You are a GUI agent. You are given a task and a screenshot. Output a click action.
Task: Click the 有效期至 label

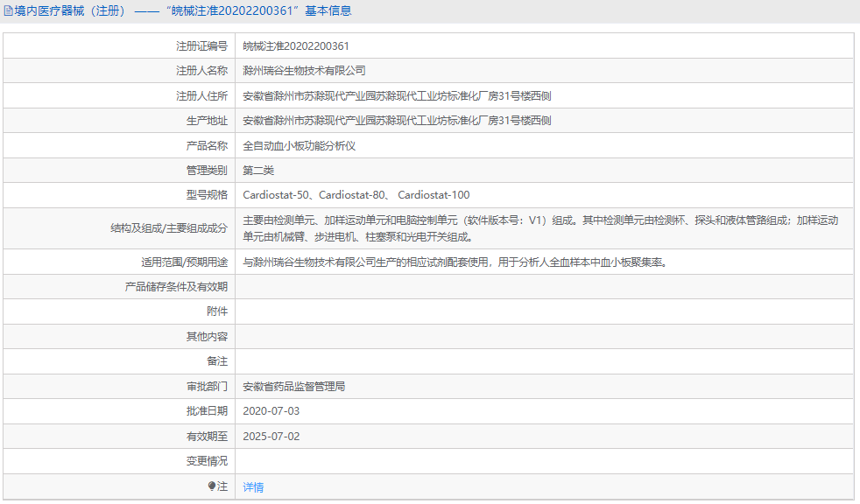tap(207, 437)
